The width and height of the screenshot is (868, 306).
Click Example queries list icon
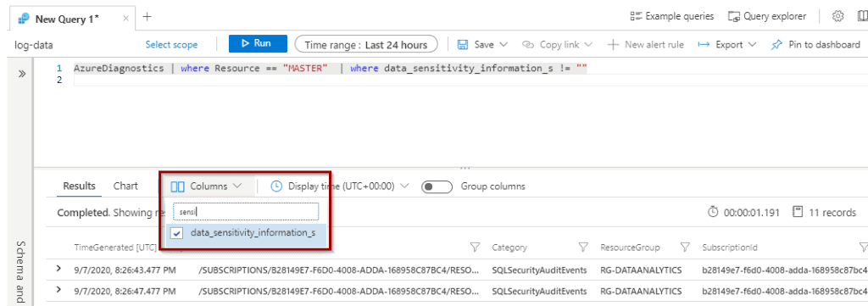point(636,17)
